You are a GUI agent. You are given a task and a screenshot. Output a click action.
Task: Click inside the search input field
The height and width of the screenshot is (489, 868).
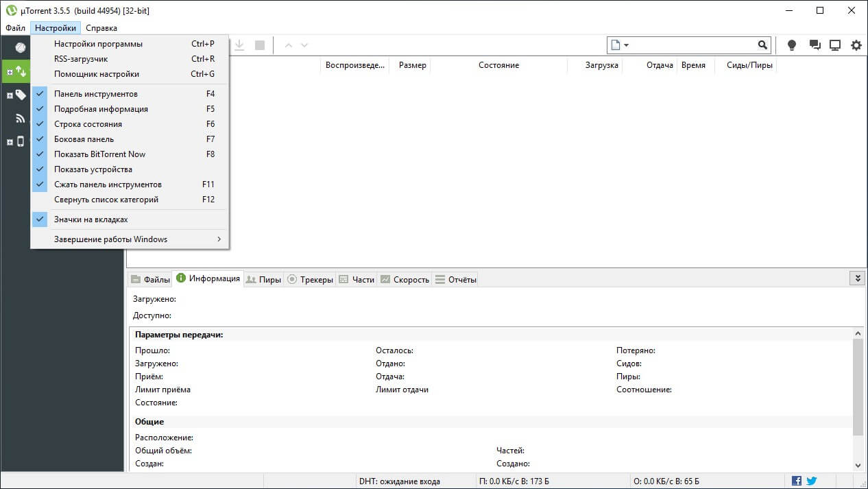692,45
